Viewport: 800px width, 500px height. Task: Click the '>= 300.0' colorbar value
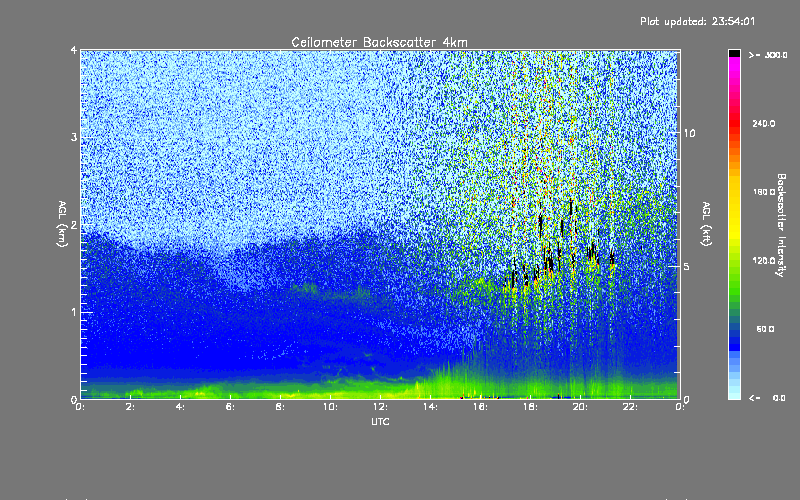(768, 55)
